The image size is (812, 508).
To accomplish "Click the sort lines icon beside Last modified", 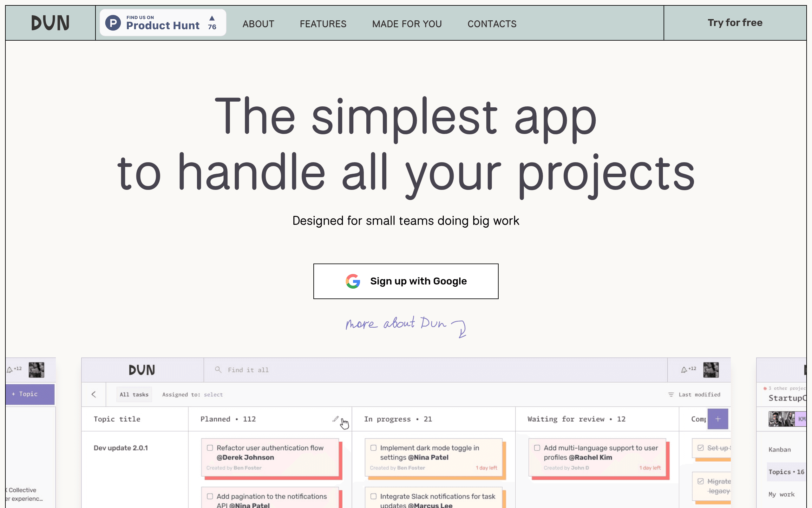I will [x=671, y=394].
